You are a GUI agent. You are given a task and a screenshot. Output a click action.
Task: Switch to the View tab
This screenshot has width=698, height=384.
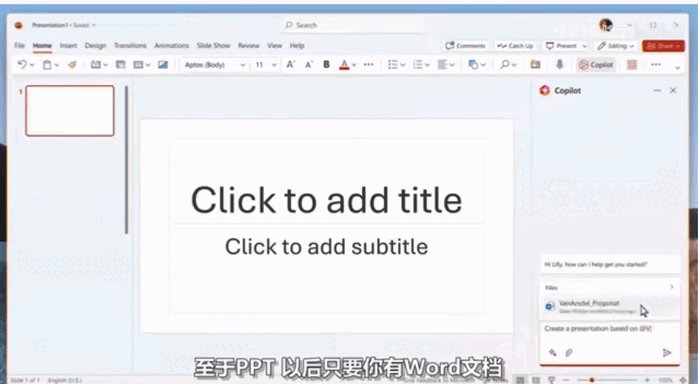coord(275,45)
